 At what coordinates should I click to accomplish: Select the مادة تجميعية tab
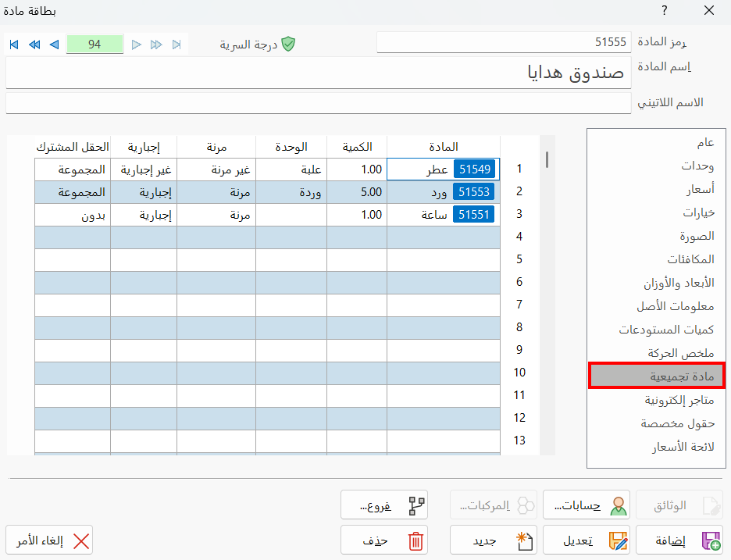tap(657, 376)
